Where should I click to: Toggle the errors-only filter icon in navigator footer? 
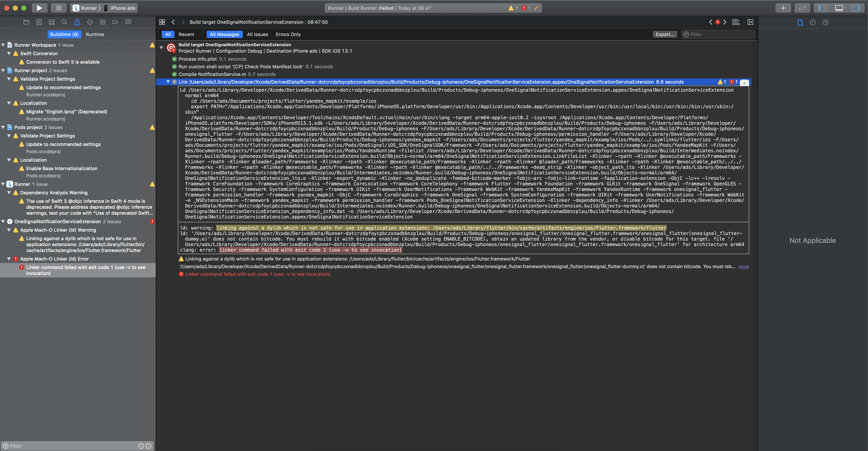pos(148,446)
